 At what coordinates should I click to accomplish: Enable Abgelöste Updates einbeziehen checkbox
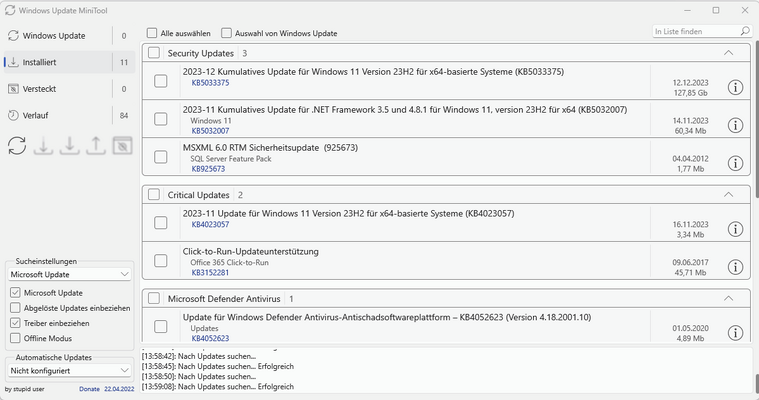[15, 308]
